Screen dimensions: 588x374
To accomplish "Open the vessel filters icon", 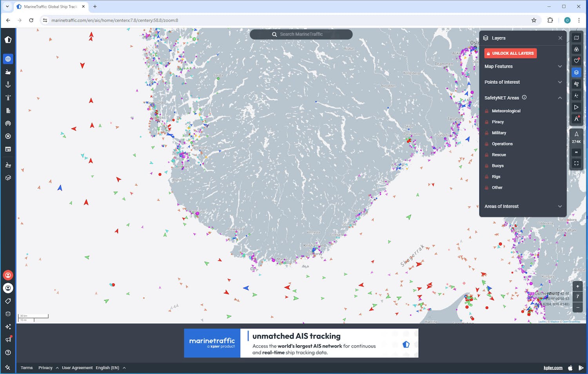I will click(576, 49).
